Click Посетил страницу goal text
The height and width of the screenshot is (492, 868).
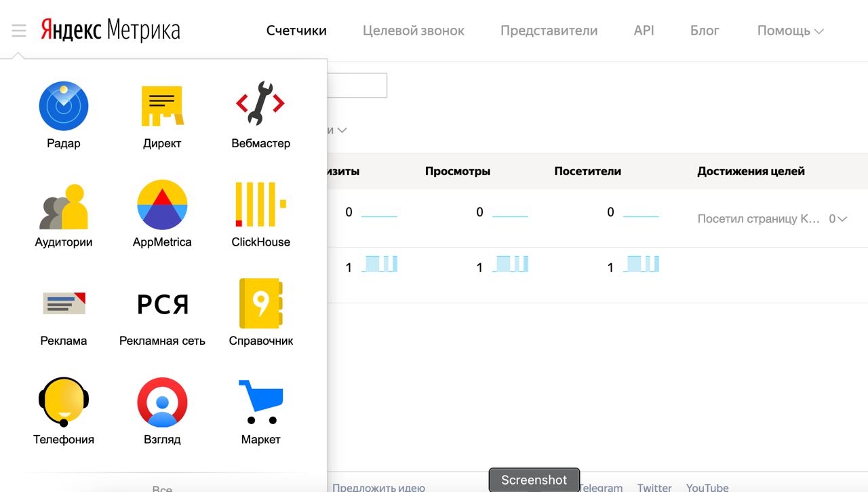(x=759, y=219)
